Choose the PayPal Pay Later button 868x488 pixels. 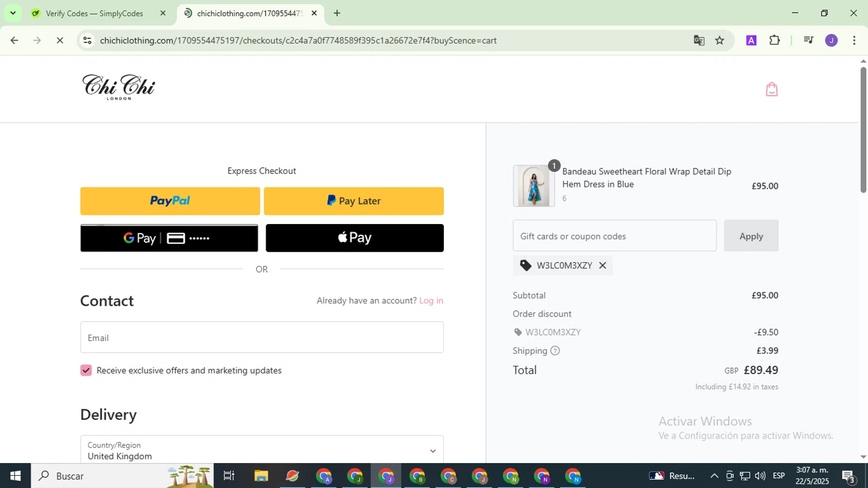pyautogui.click(x=354, y=201)
